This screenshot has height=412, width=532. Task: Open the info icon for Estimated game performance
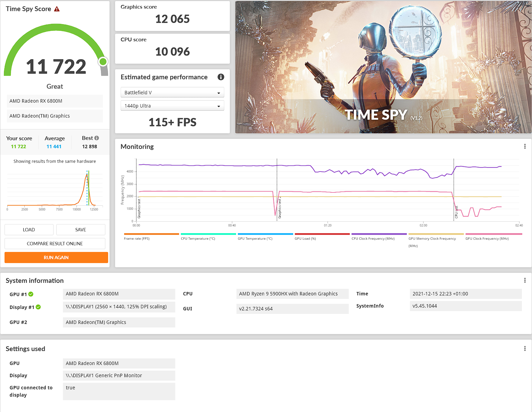point(221,77)
